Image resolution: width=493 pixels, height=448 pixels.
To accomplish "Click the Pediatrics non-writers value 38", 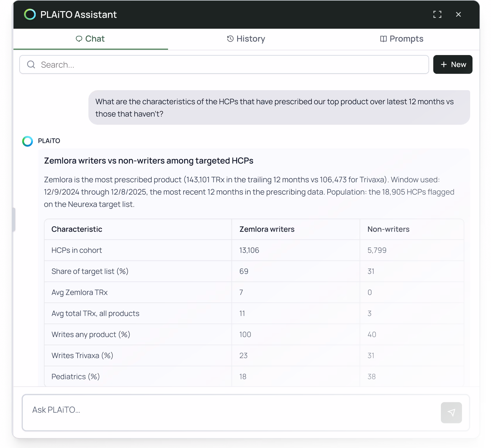I will click(x=372, y=377).
